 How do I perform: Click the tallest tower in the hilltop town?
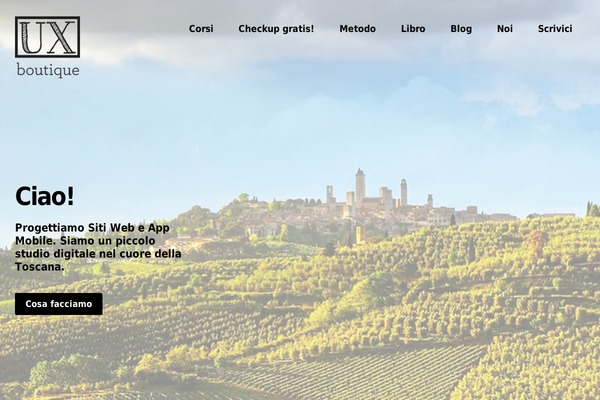click(360, 188)
